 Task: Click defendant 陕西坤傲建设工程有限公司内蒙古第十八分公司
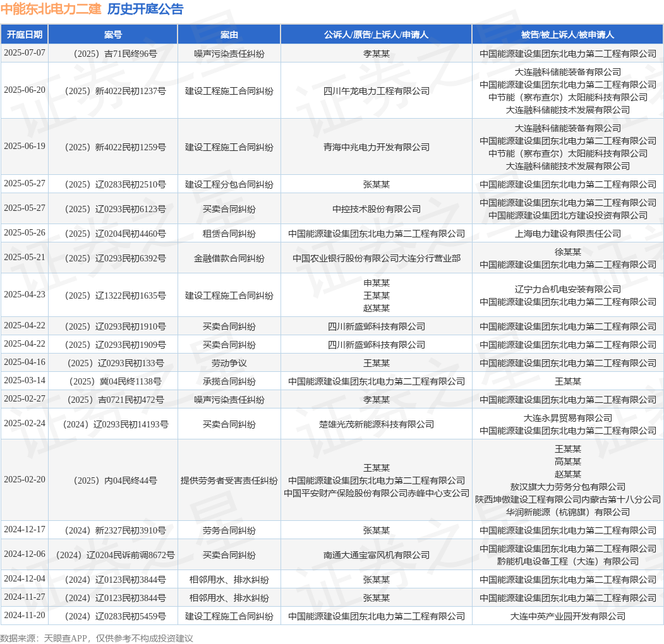pyautogui.click(x=568, y=499)
